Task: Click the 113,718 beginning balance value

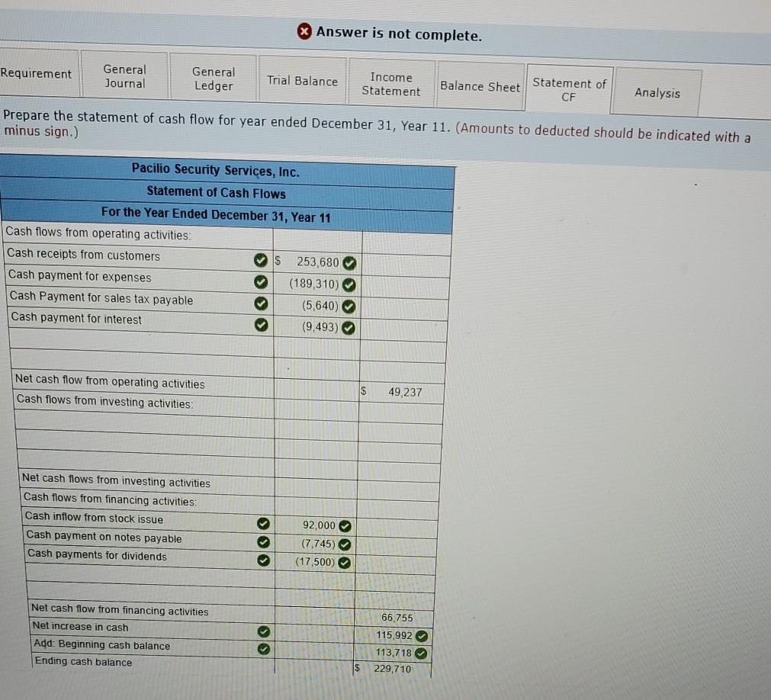Action: click(394, 652)
